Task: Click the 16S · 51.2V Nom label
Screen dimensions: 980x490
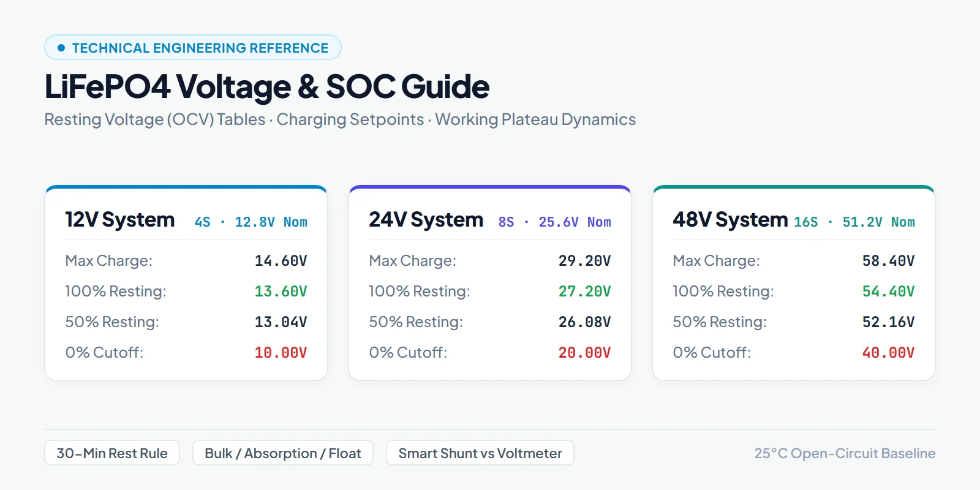Action: [854, 222]
